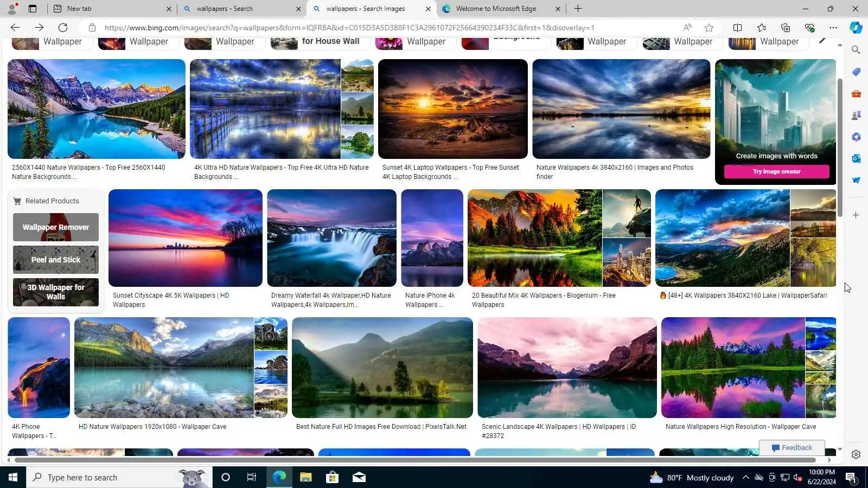Open Copilot in the sidebar
The width and height of the screenshot is (868, 488).
click(856, 28)
